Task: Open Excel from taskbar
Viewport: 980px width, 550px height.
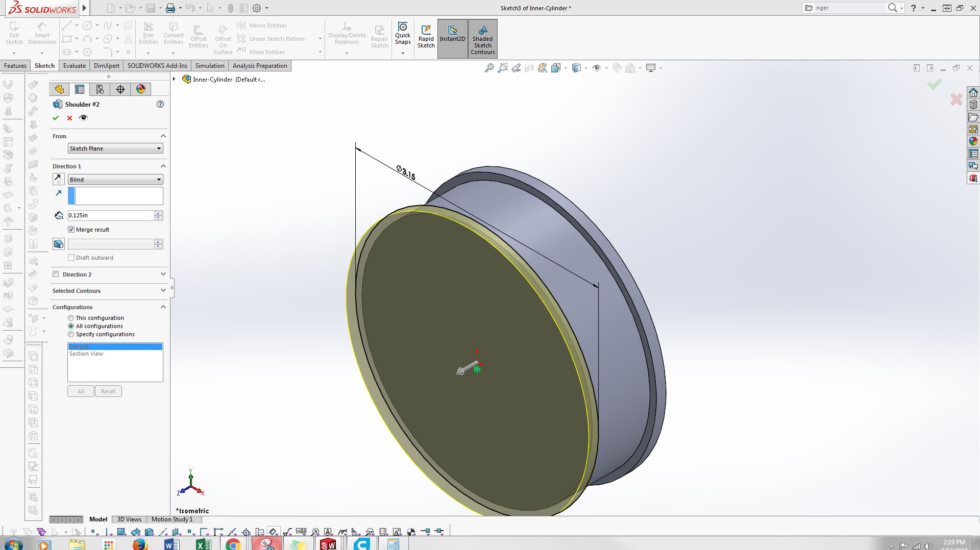Action: [203, 544]
